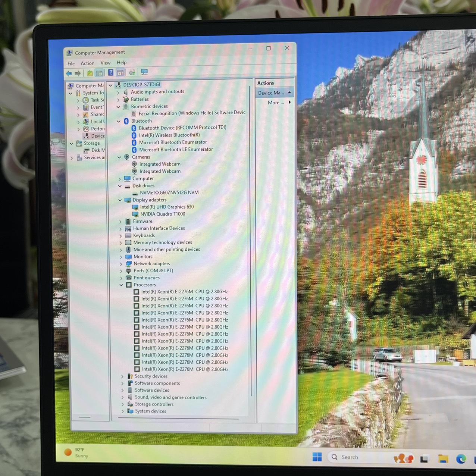Select NVMe KXG60ZNV512G disk drive
Viewport: 476px width, 476px height.
(x=169, y=192)
